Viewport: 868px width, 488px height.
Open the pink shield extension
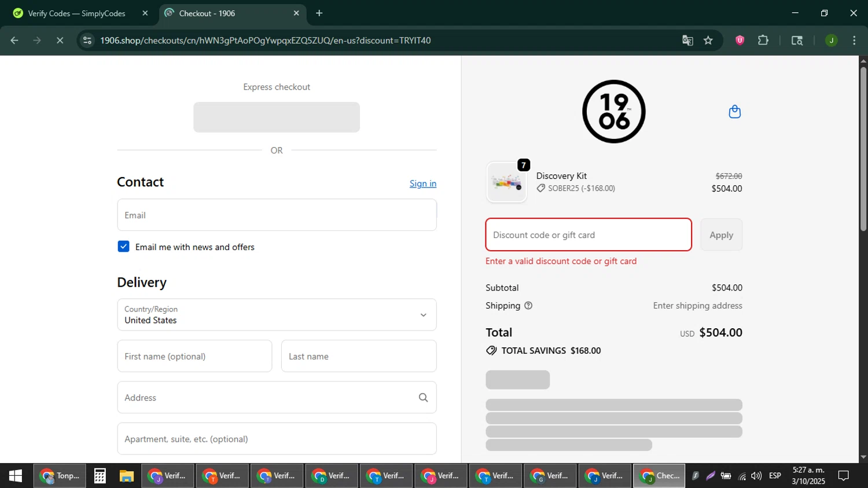[x=740, y=41]
